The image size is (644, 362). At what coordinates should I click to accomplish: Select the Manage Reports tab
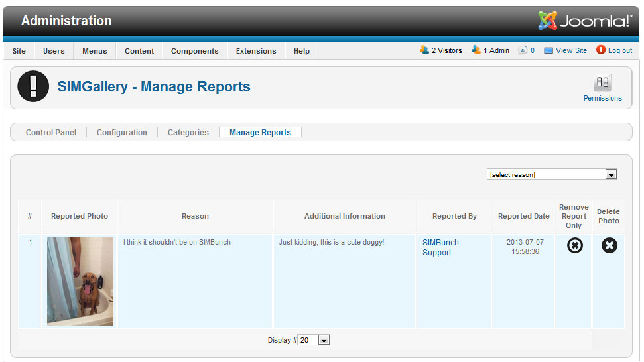pos(260,132)
